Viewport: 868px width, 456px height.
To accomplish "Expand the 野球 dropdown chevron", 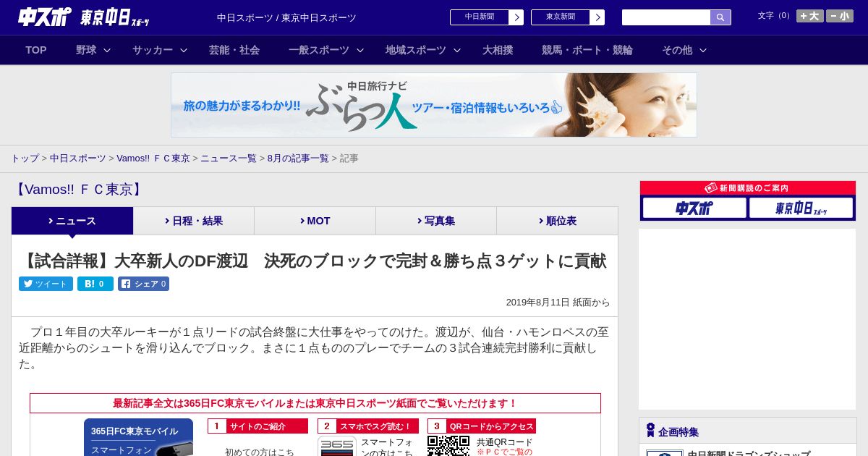I will click(107, 51).
